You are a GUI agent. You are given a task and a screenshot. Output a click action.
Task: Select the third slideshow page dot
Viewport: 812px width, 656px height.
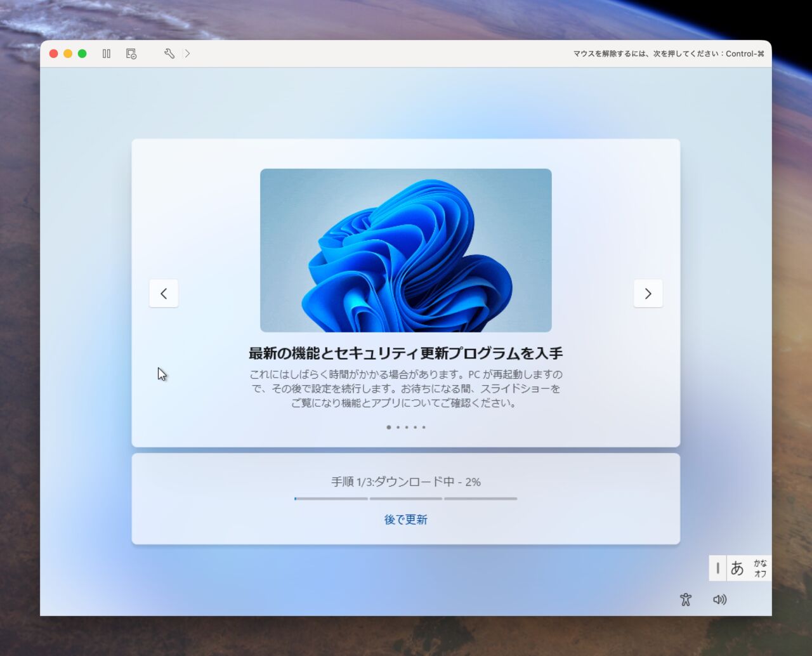[x=407, y=427]
